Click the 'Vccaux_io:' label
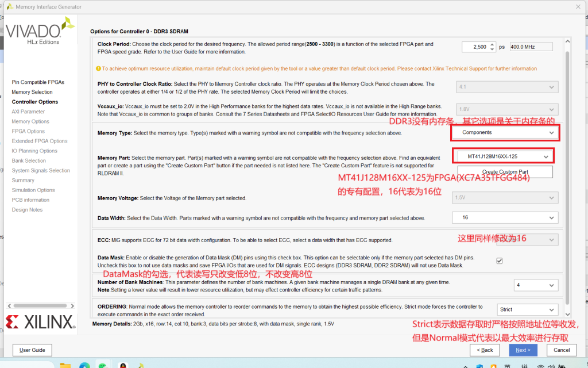The image size is (588, 368). click(x=111, y=106)
